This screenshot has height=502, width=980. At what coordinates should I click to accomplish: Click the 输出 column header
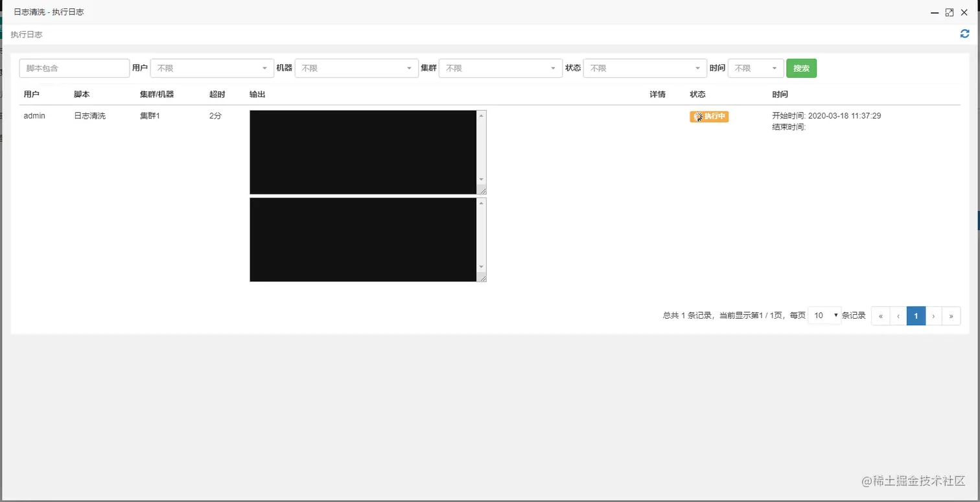[x=257, y=95]
